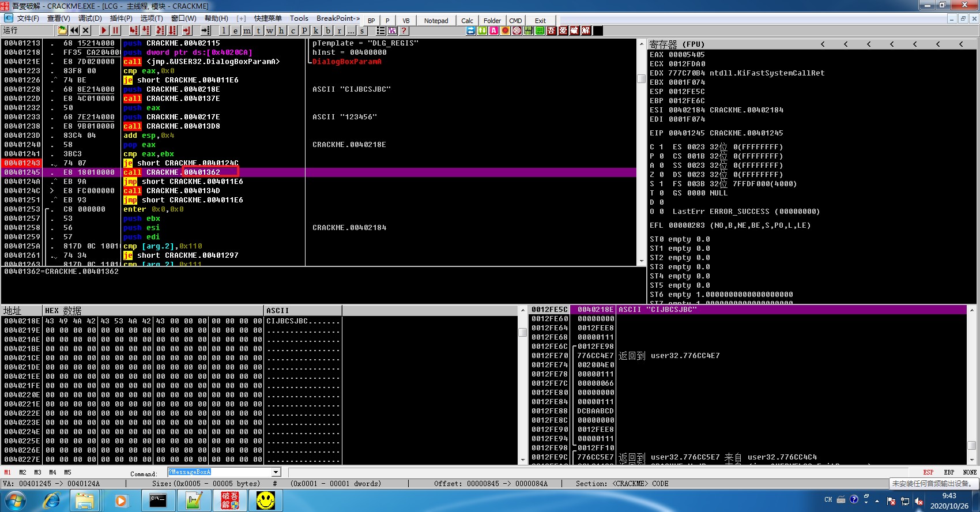Switch to memory dump tab M3
Screen dimensions: 980x512
tap(37, 472)
